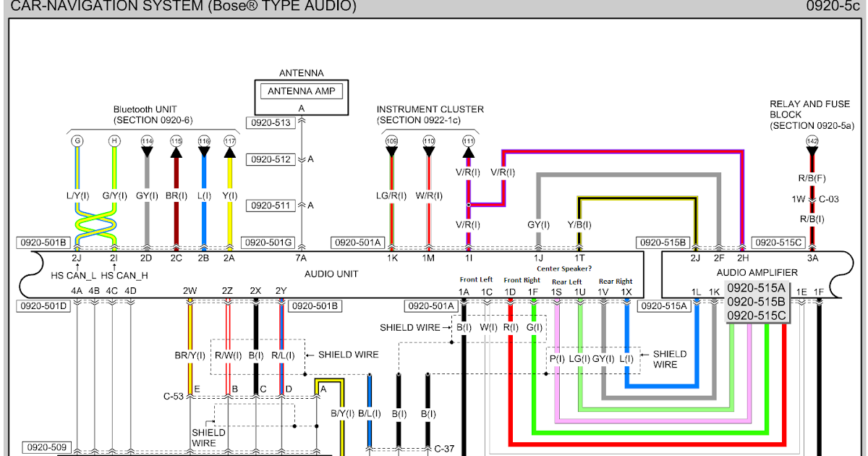The image size is (868, 456).
Task: Click pin 1T on the audio unit
Action: click(579, 257)
